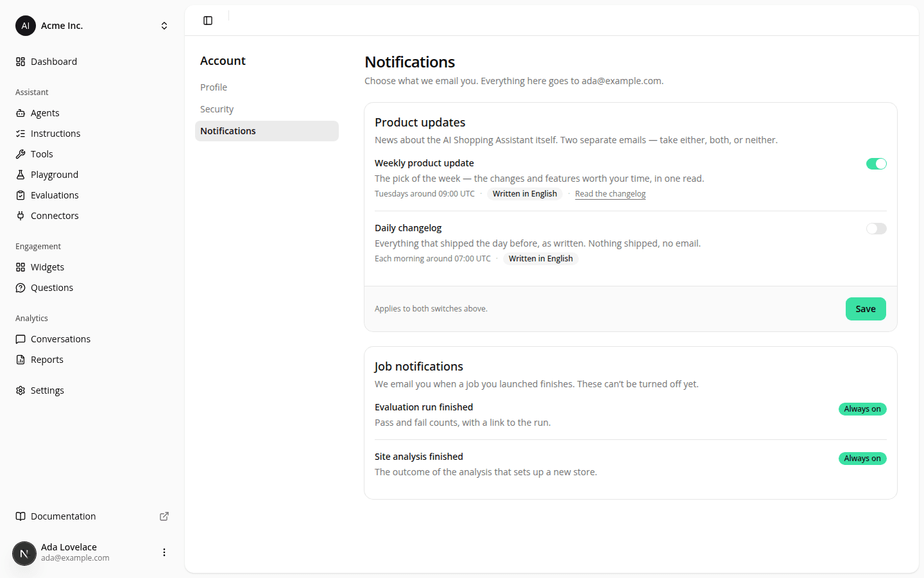Click the Connectors plug icon
Viewport: 924px width, 578px height.
pos(21,216)
